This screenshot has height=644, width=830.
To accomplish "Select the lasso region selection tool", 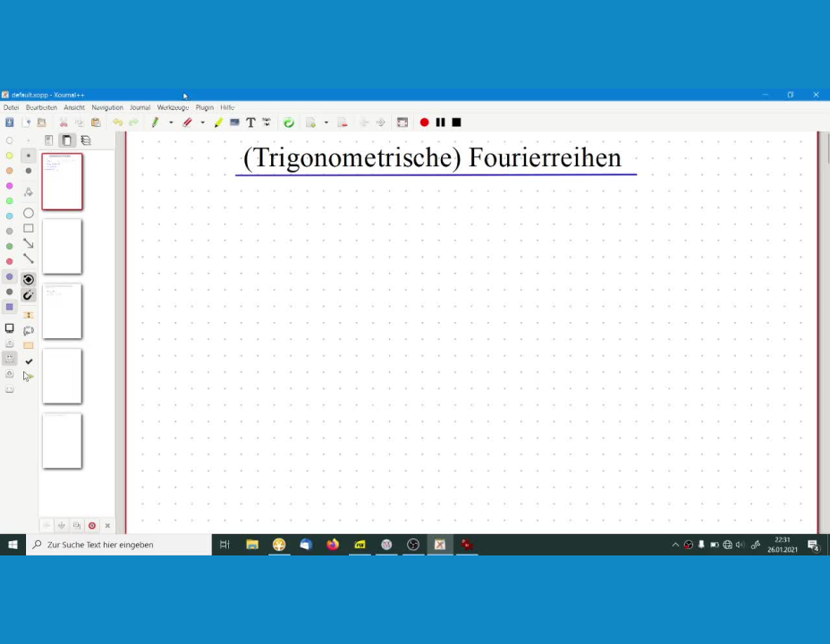I will tap(29, 331).
